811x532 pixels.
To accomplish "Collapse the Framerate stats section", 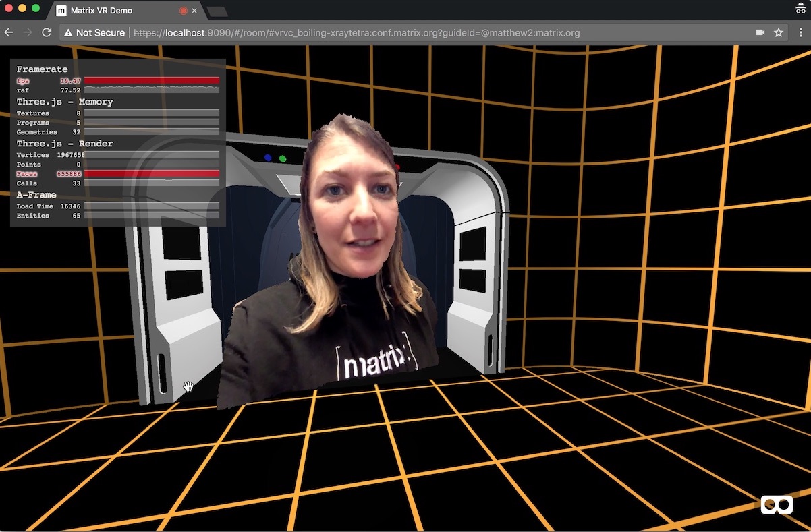I will (x=42, y=69).
